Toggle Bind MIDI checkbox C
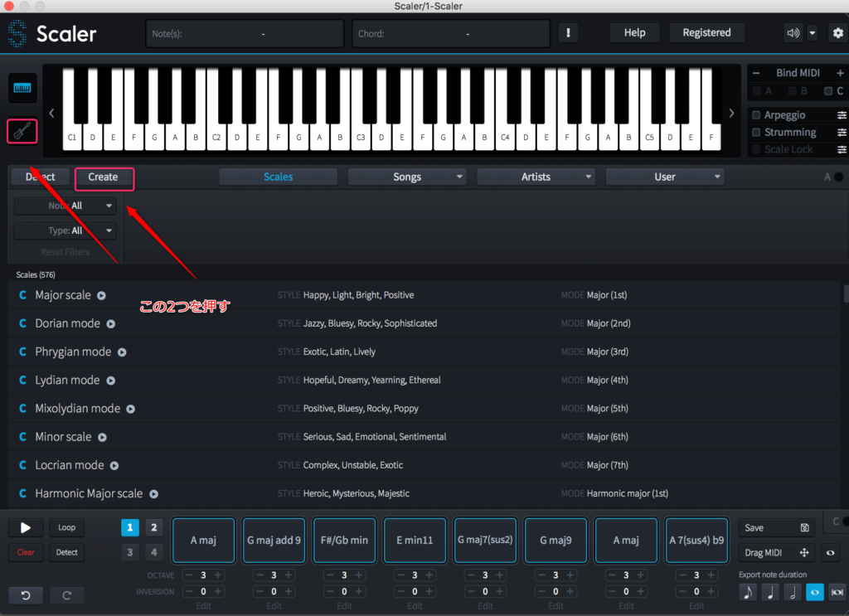Image resolution: width=849 pixels, height=616 pixels. coord(828,91)
